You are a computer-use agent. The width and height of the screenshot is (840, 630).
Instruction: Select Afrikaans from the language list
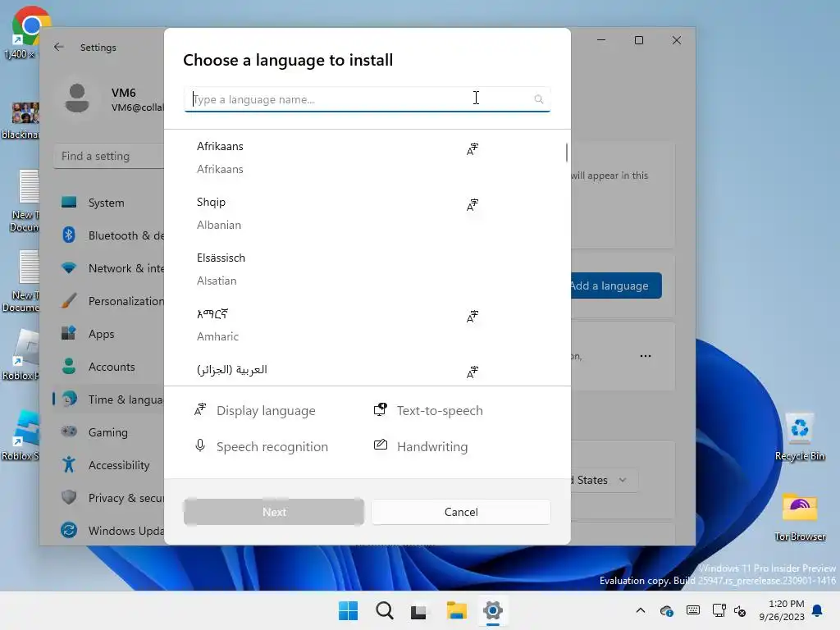(x=367, y=157)
